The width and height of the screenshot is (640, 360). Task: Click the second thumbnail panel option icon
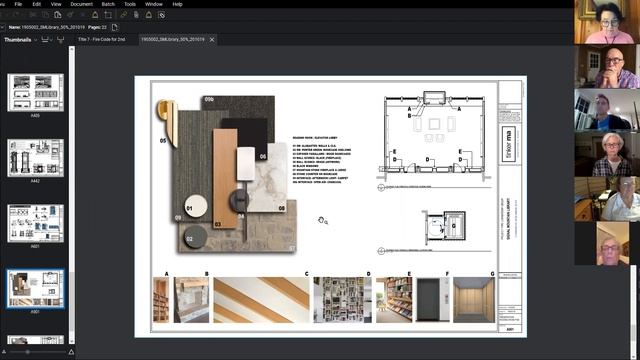pyautogui.click(x=60, y=40)
